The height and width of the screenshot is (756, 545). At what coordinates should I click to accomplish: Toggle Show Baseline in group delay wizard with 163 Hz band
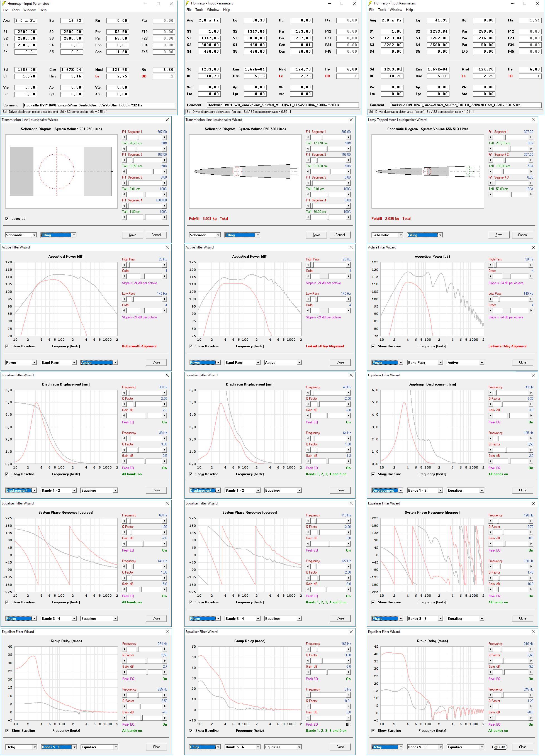click(190, 730)
